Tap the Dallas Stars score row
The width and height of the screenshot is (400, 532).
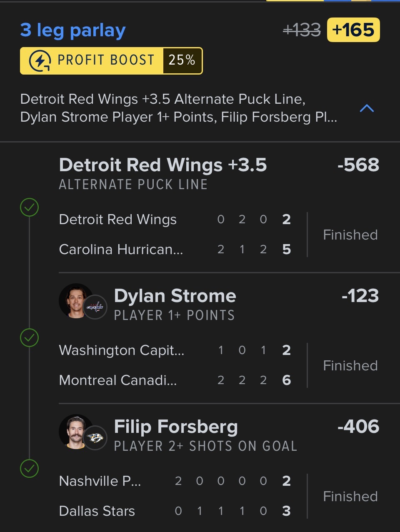pyautogui.click(x=175, y=511)
